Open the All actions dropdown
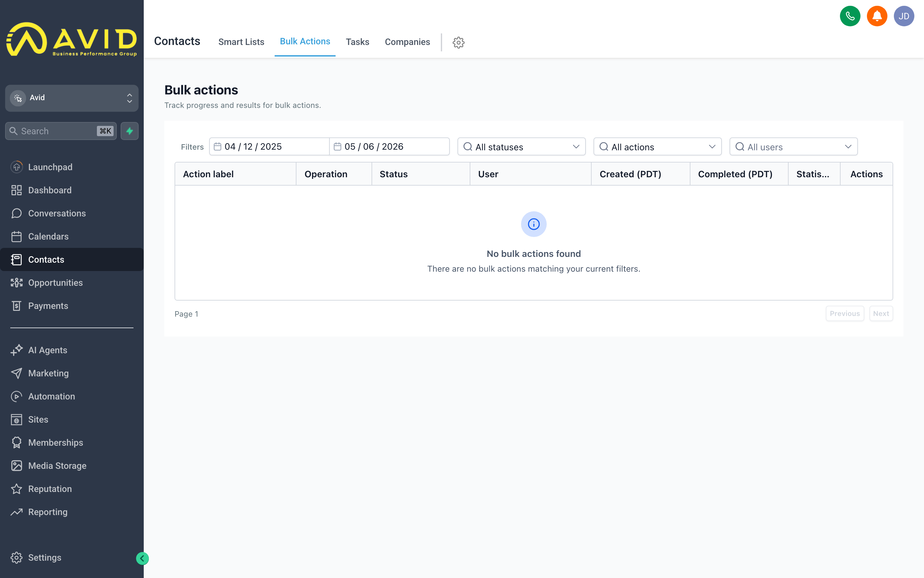924x578 pixels. [657, 147]
